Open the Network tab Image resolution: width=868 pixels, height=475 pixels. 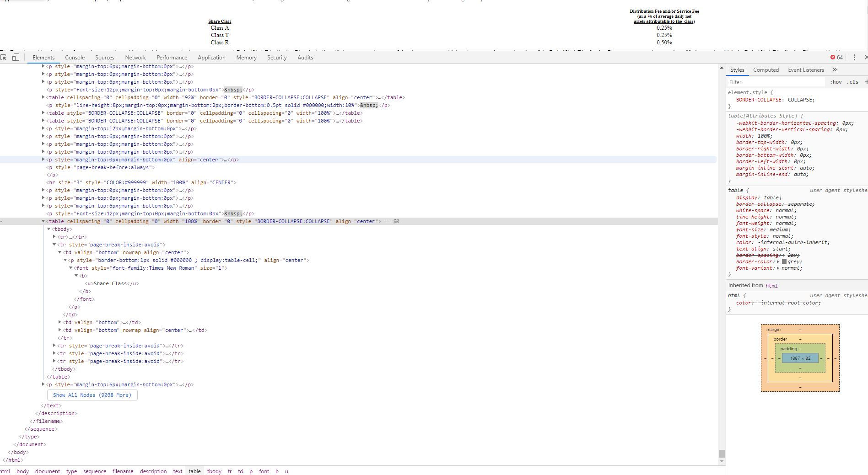[x=135, y=58]
